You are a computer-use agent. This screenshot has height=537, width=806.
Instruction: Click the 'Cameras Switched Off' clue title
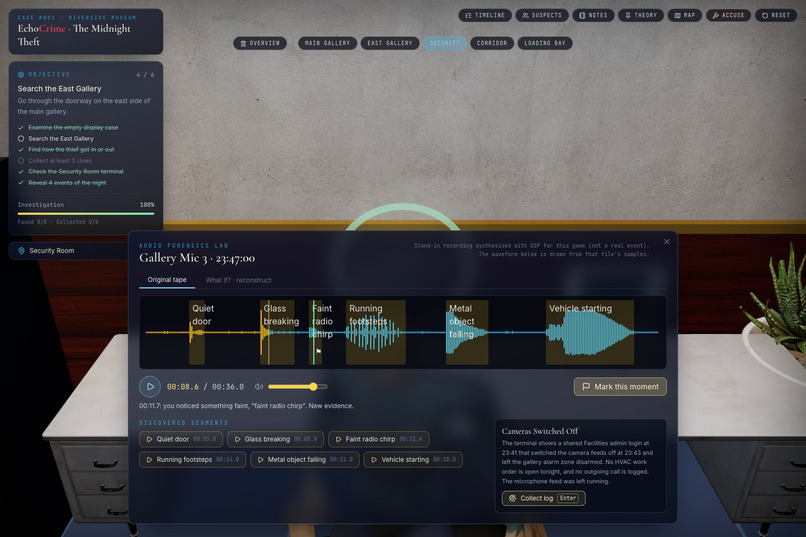(540, 431)
